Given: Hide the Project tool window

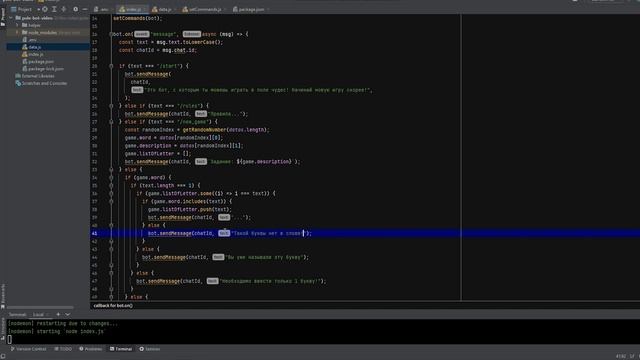Looking at the screenshot, I should point(84,9).
